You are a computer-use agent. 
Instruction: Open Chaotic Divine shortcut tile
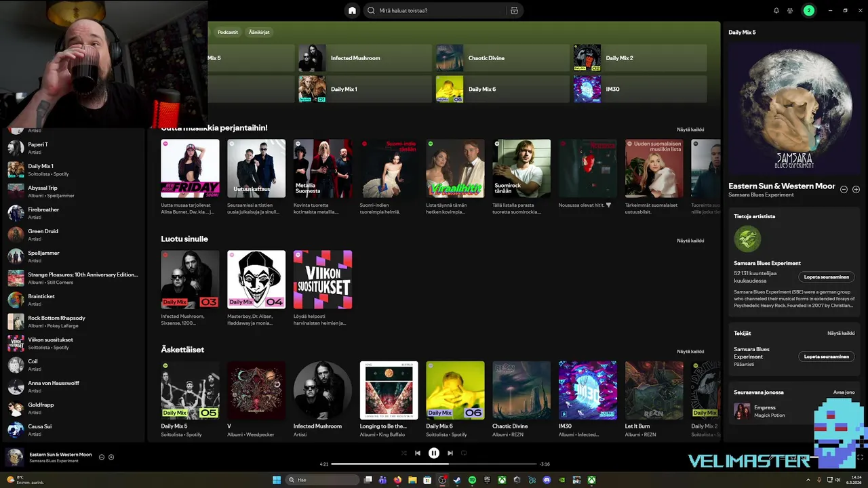(x=502, y=58)
